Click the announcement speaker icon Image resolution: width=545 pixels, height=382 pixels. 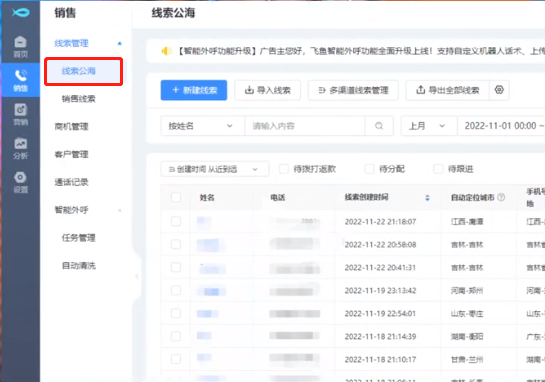pos(166,51)
